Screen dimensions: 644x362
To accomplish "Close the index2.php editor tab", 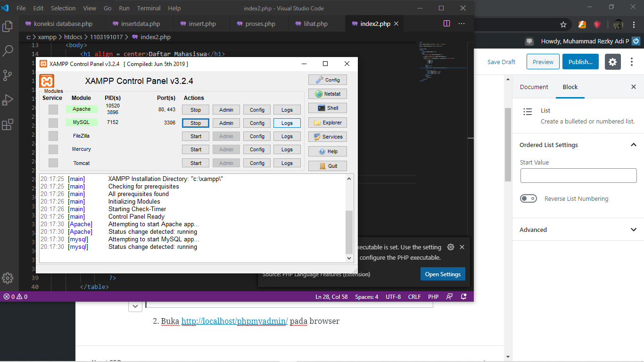I will click(396, 24).
